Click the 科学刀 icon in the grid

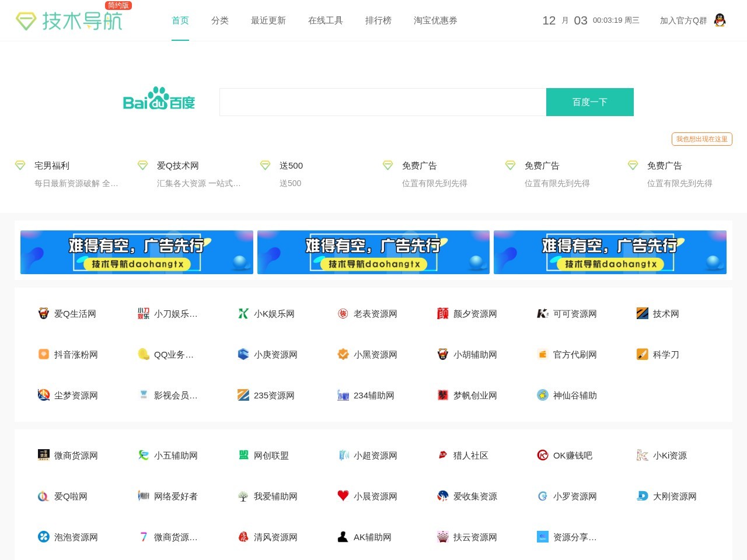641,354
